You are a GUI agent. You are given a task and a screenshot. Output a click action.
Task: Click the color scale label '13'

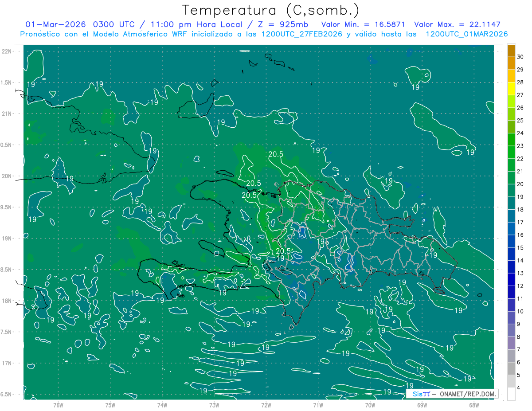(520, 273)
